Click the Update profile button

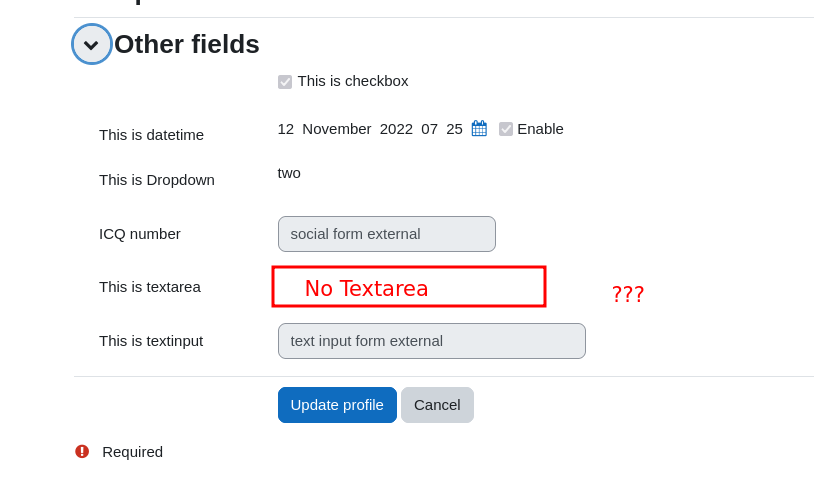(337, 405)
